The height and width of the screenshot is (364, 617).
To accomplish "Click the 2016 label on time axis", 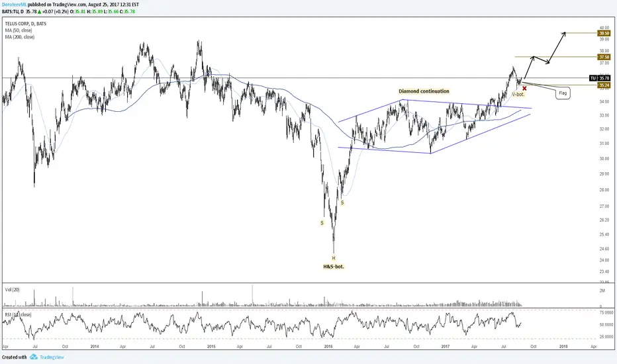I will coord(328,347).
